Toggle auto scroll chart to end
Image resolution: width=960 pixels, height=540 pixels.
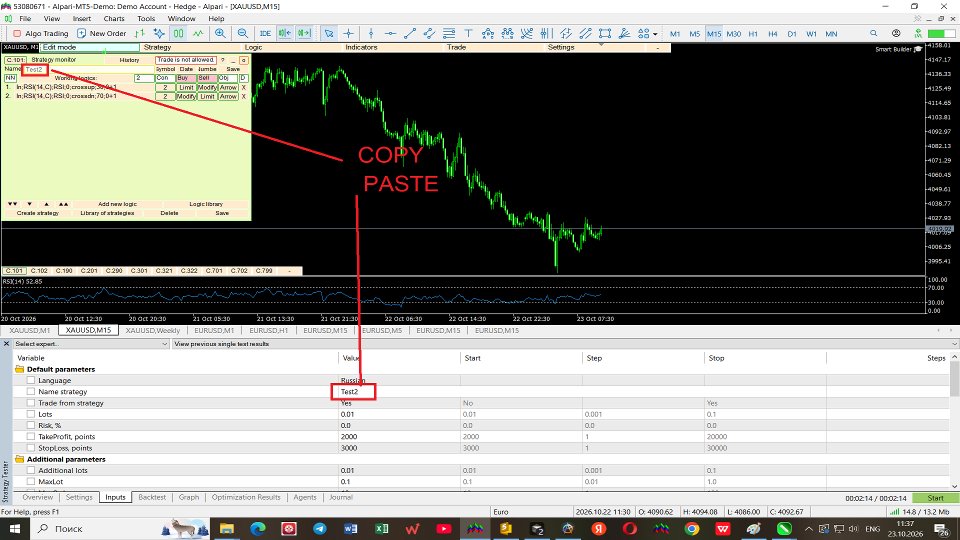pyautogui.click(x=285, y=34)
